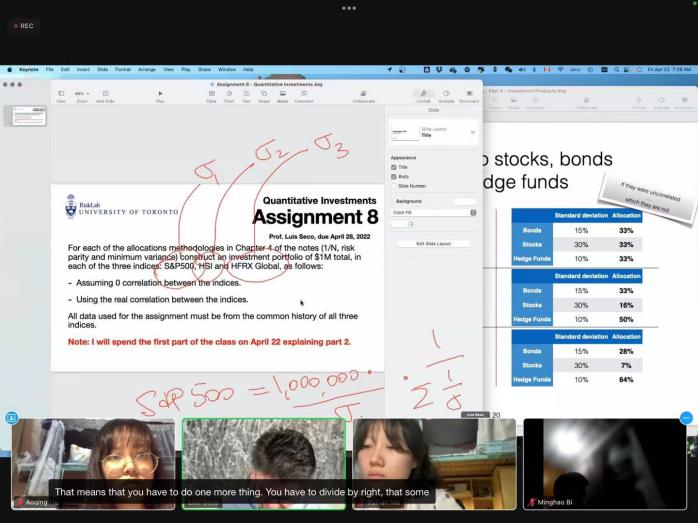Insert a Table from the toolbar
The height and width of the screenshot is (523, 698).
pos(211,95)
